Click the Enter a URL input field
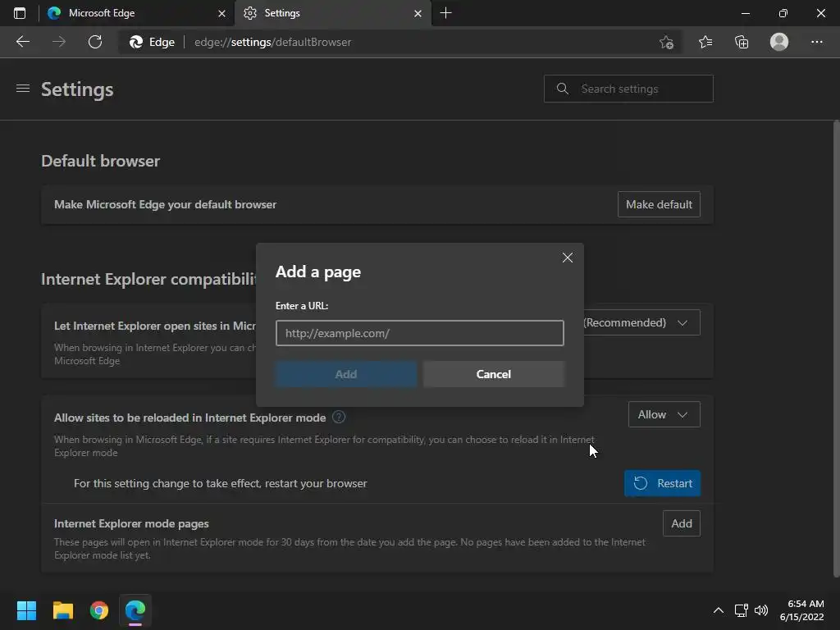Image resolution: width=840 pixels, height=630 pixels. pos(419,333)
